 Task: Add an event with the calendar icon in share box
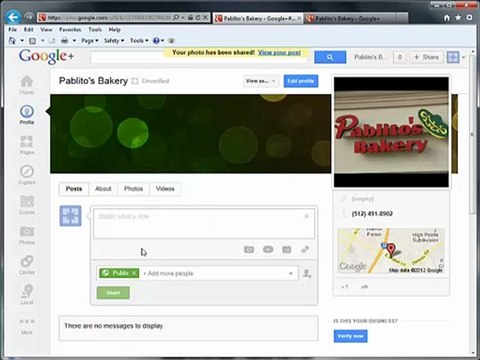pyautogui.click(x=287, y=249)
